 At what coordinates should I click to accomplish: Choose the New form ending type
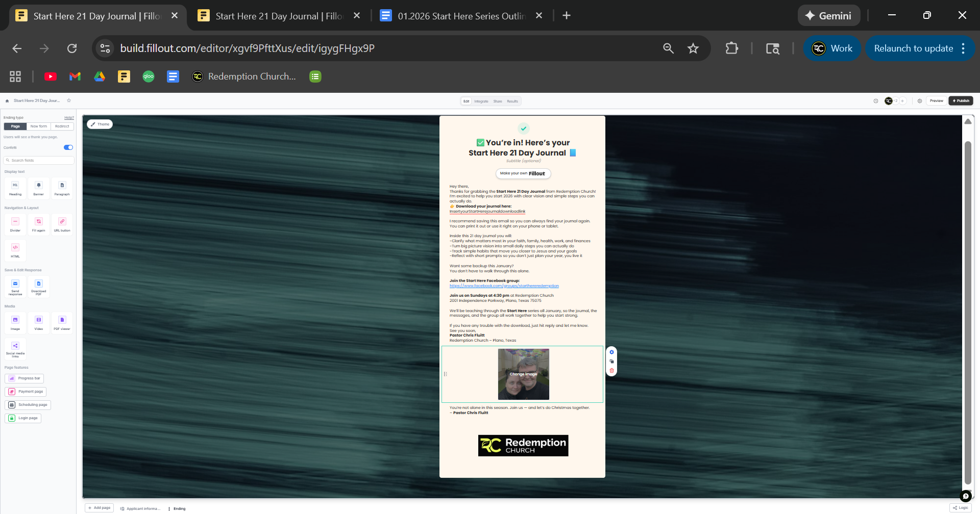(38, 126)
